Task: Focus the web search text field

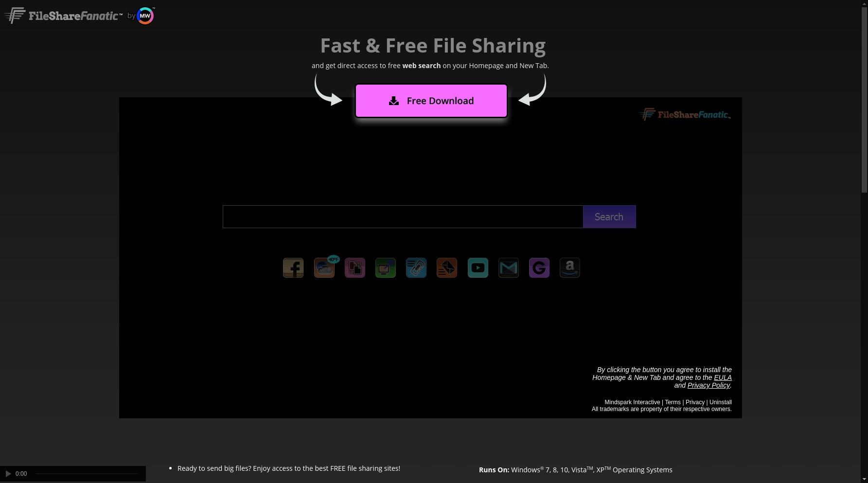Action: 403,216
